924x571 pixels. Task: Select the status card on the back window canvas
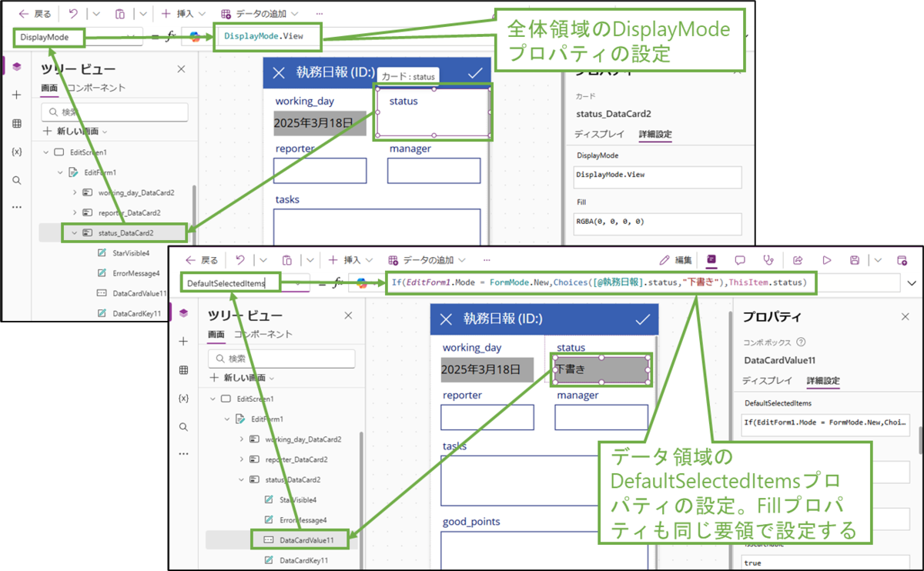coord(432,114)
